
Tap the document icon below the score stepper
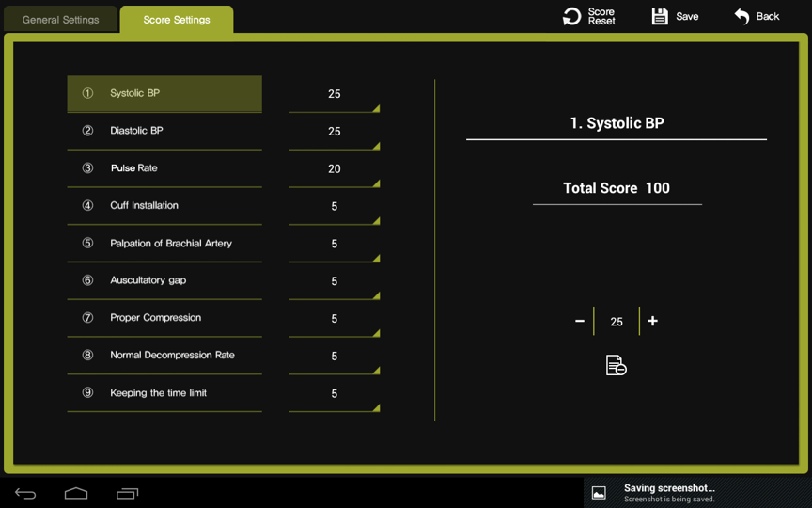(616, 365)
